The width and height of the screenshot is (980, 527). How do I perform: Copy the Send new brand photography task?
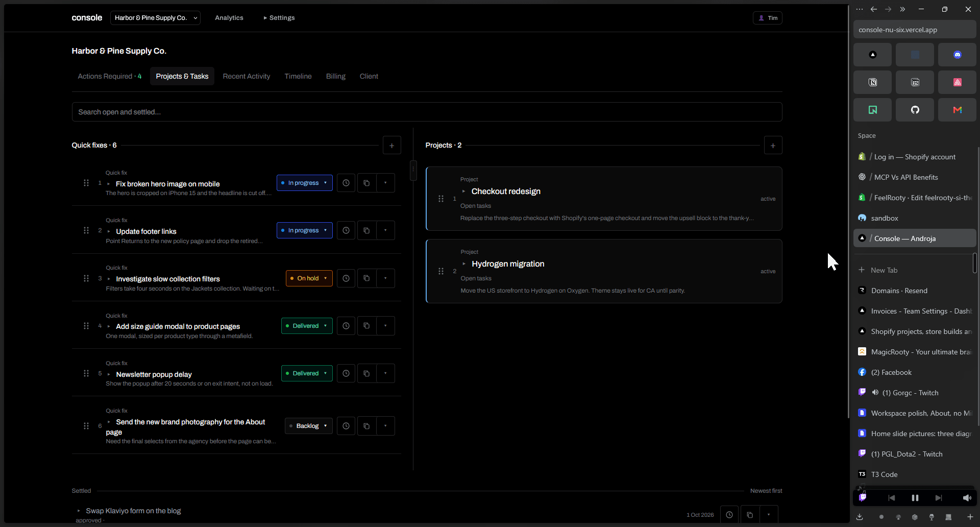coord(366,426)
